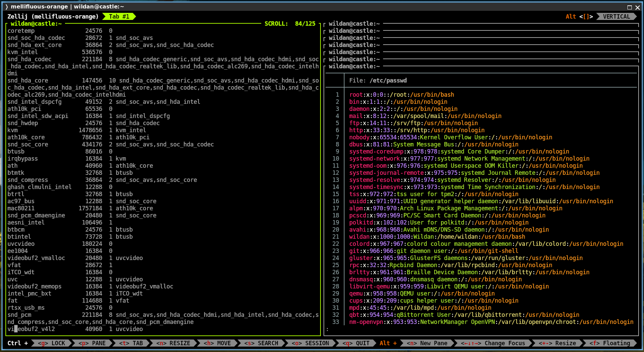
Task: Open TAB mode in status bar
Action: [131, 343]
